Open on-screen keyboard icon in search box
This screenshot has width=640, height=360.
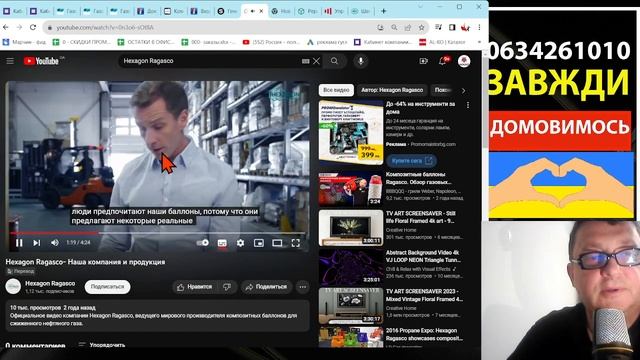[x=306, y=61]
